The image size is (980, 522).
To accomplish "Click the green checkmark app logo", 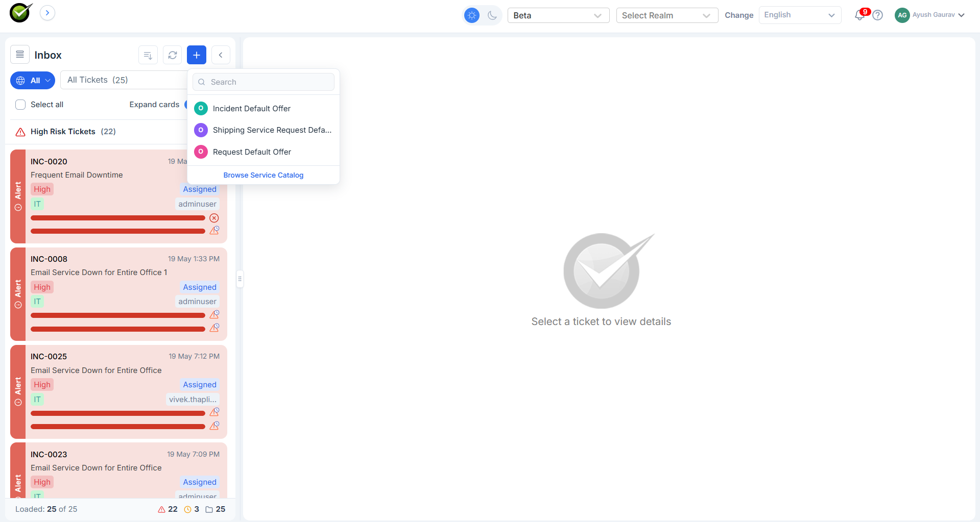I will tap(21, 13).
